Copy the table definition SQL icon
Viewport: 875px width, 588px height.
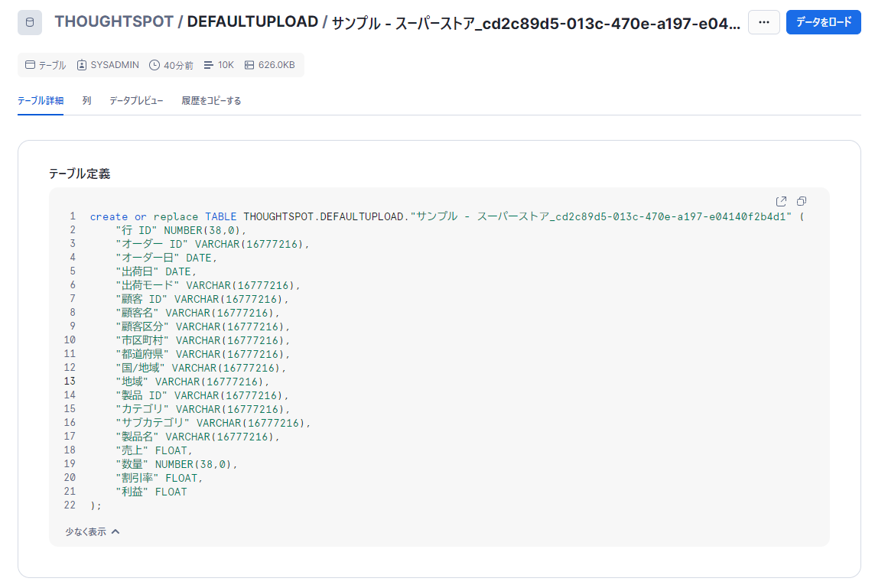pyautogui.click(x=802, y=201)
